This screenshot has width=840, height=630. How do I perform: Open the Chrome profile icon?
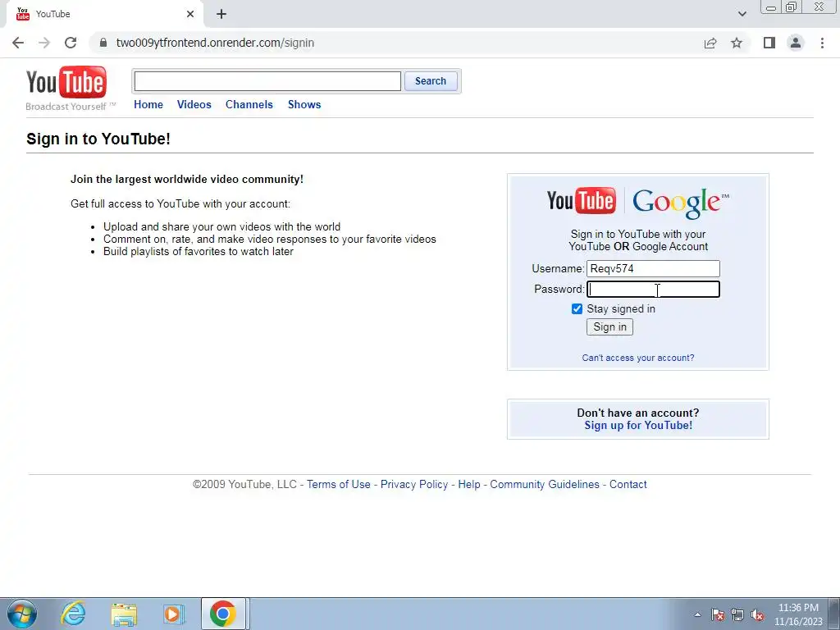pos(796,43)
